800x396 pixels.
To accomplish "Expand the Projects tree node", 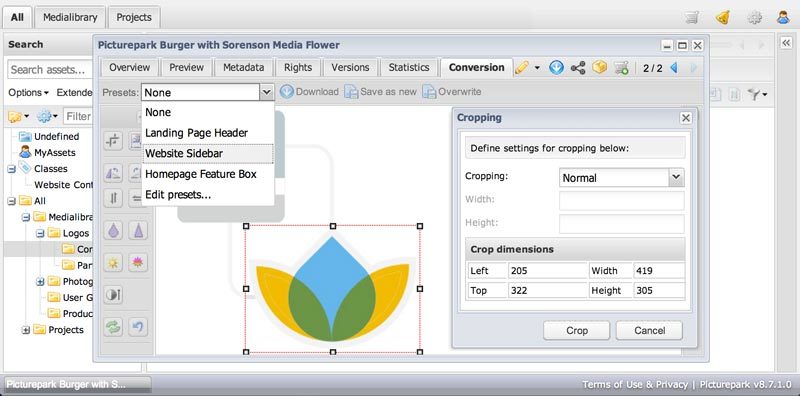I will coord(26,330).
